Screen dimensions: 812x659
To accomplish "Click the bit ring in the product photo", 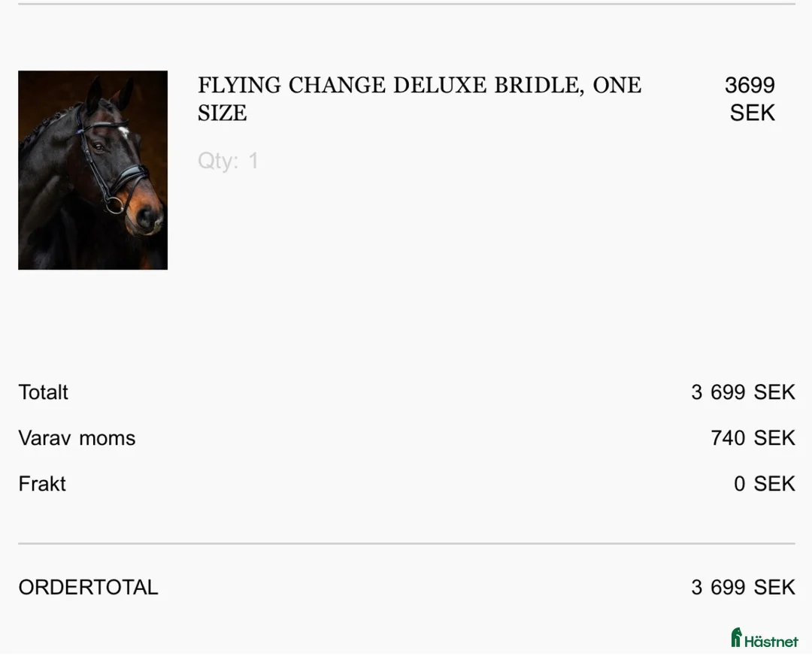I will pyautogui.click(x=114, y=204).
